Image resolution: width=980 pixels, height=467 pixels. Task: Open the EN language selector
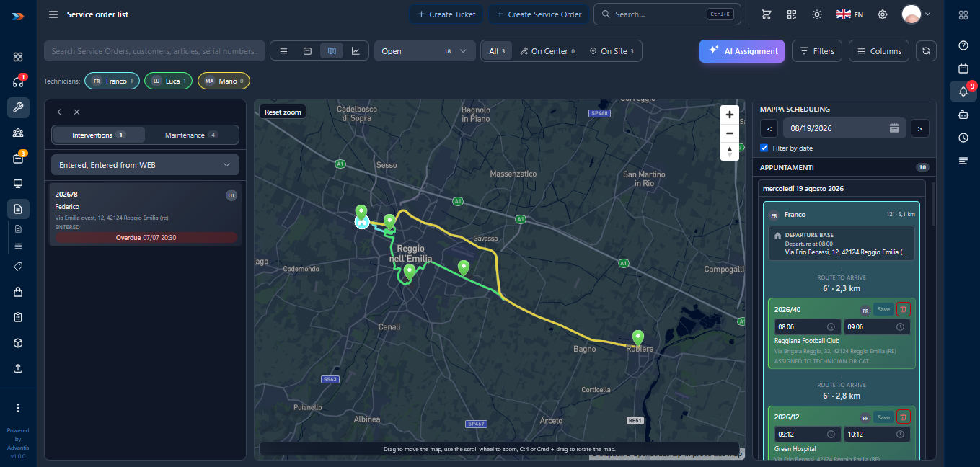[x=849, y=14]
